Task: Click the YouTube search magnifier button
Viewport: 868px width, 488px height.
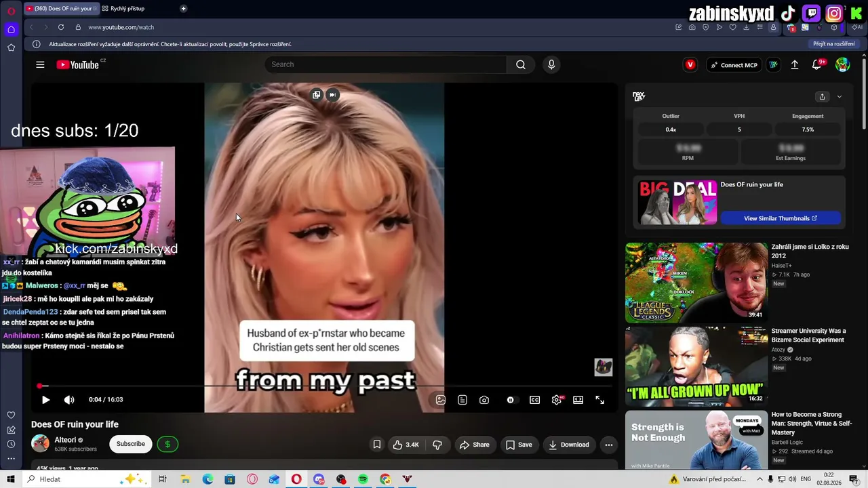Action: point(521,64)
